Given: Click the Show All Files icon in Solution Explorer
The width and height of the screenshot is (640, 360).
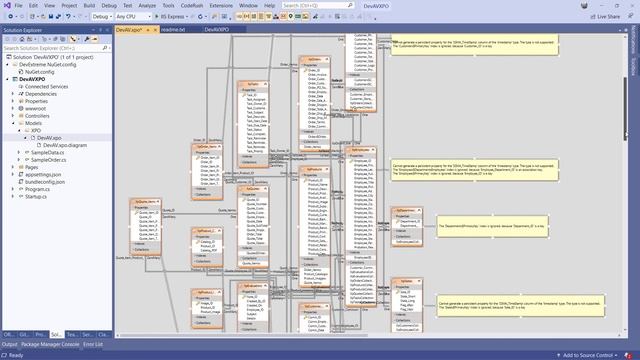Looking at the screenshot, I should coord(62,39).
